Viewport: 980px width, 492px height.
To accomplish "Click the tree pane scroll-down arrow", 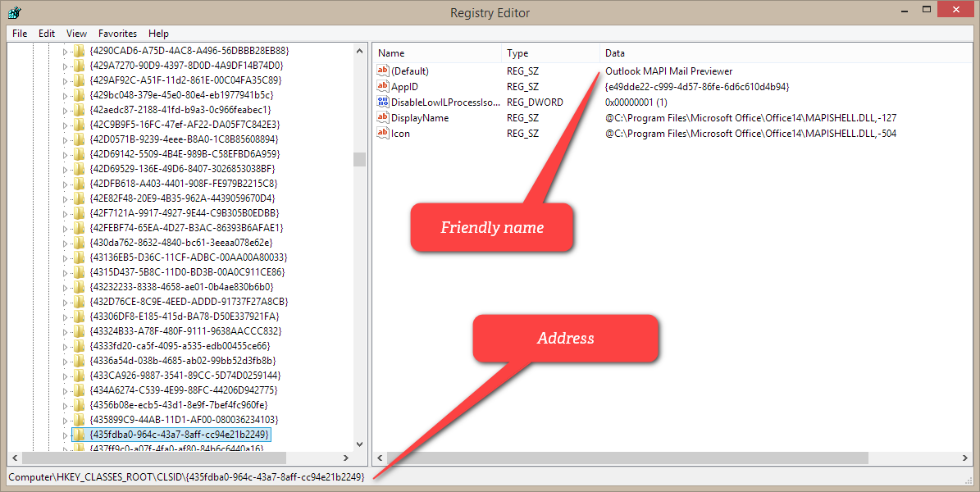I will click(x=360, y=444).
